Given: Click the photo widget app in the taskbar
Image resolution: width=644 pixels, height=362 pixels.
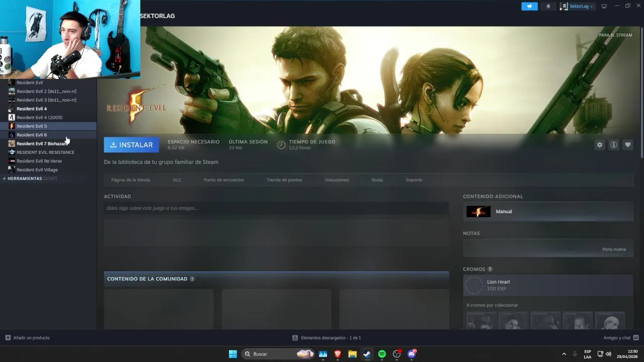Looking at the screenshot, I should click(x=323, y=354).
